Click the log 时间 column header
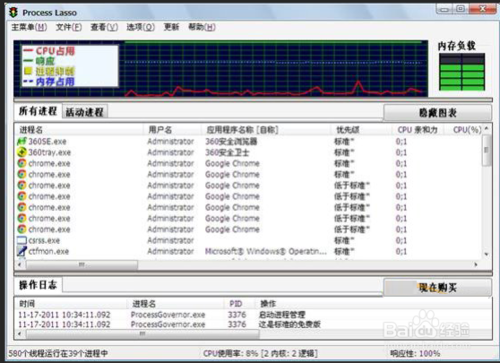This screenshot has height=363, width=500. [x=71, y=304]
